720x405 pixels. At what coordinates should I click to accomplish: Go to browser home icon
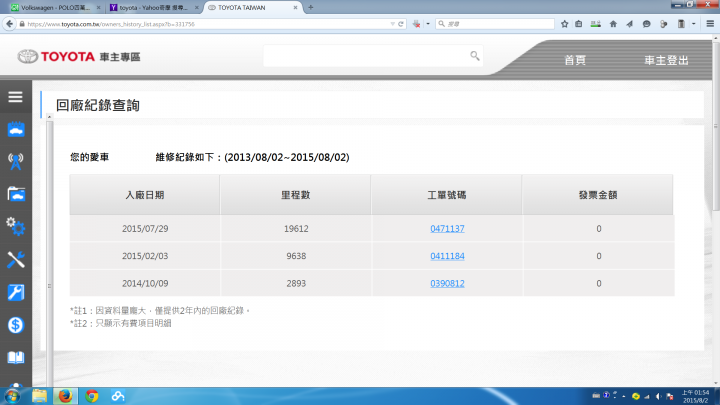pyautogui.click(x=613, y=24)
